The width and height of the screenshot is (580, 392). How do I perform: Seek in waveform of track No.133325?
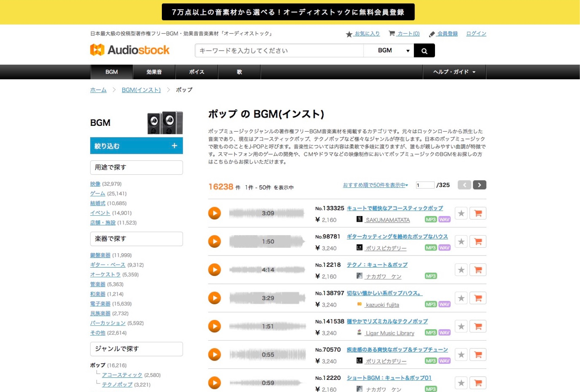267,213
